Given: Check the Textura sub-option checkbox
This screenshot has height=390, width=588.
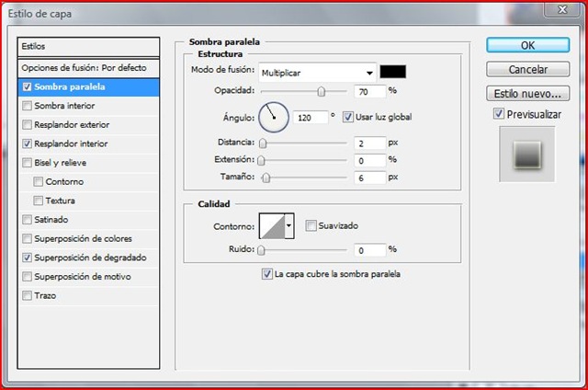Looking at the screenshot, I should coord(39,201).
